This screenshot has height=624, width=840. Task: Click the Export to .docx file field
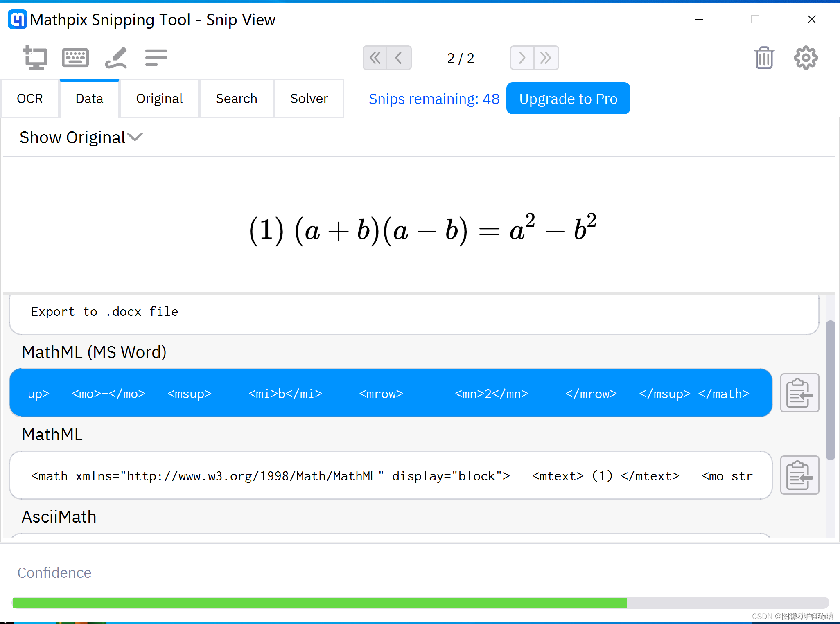coord(413,312)
